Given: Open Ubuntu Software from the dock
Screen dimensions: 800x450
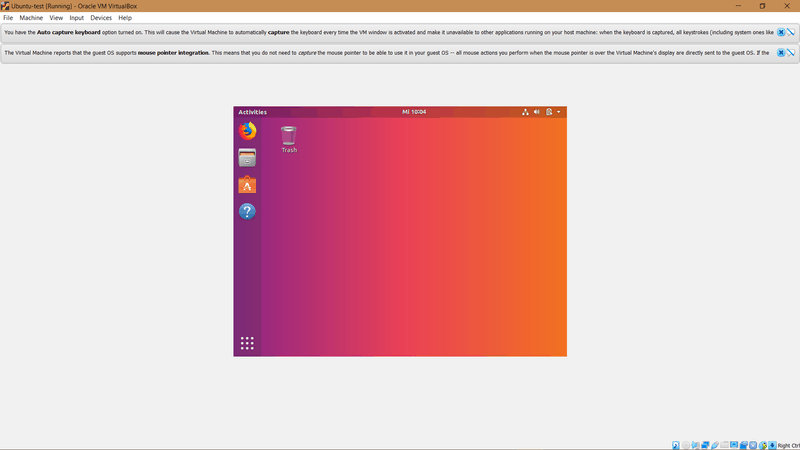Looking at the screenshot, I should tap(247, 185).
